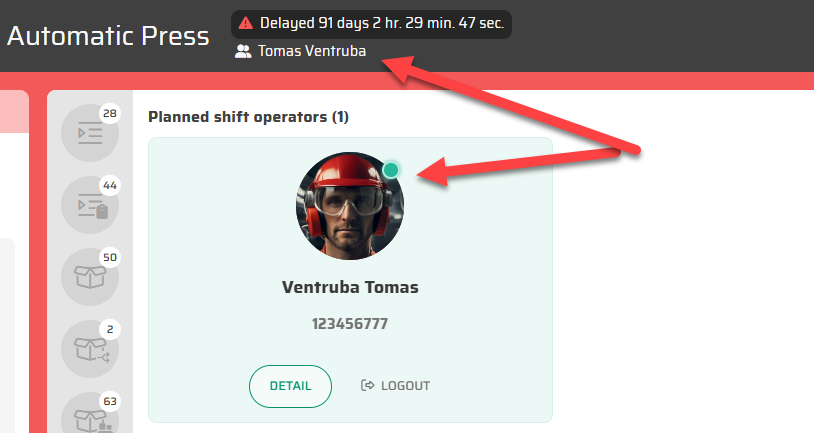Click the badge count 44 bubble
This screenshot has width=814, height=433.
[x=110, y=186]
